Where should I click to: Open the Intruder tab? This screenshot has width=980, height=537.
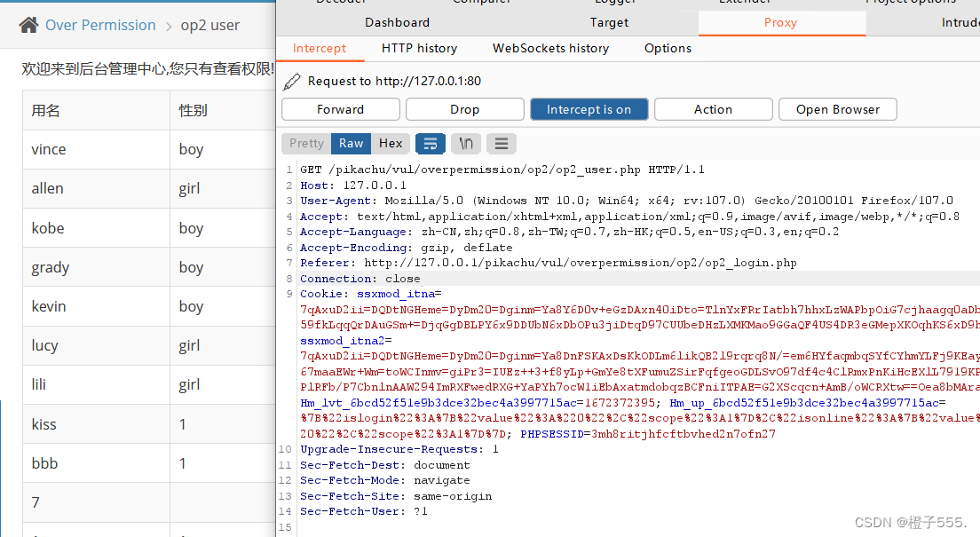pos(960,22)
